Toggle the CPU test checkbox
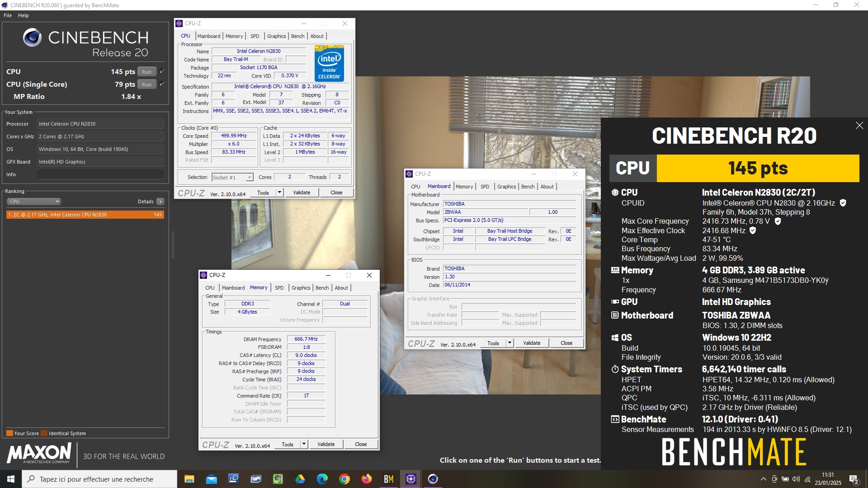 [x=162, y=71]
